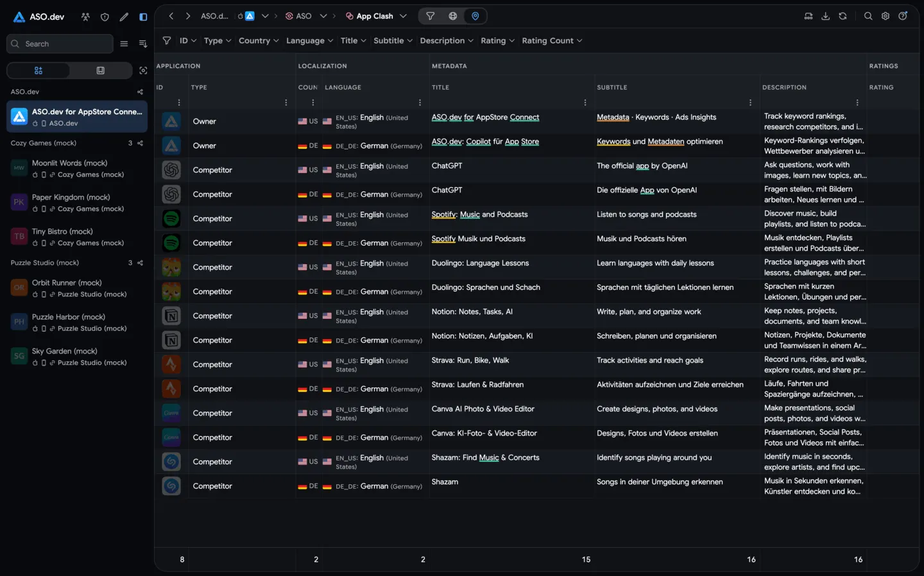Click inside the sidebar Search field
This screenshot has width=924, height=576.
tap(60, 44)
